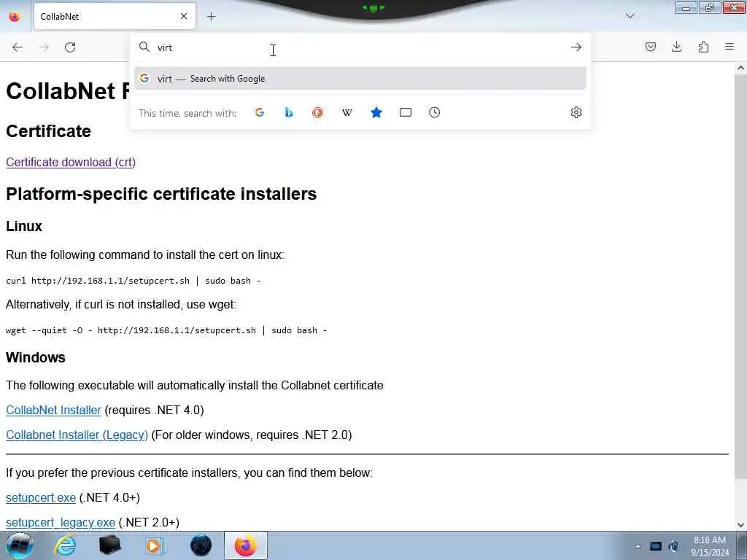Screen dimensions: 747x560
Task: Open a new browser tab
Action: click(212, 17)
